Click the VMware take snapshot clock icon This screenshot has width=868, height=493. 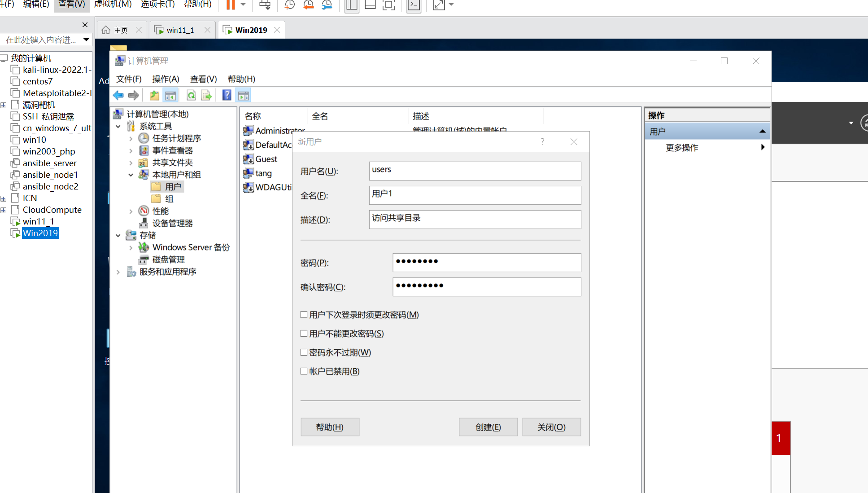coord(290,5)
